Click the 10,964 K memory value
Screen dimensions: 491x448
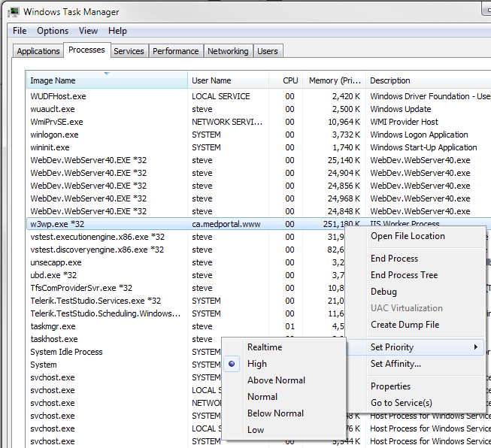[x=344, y=122]
